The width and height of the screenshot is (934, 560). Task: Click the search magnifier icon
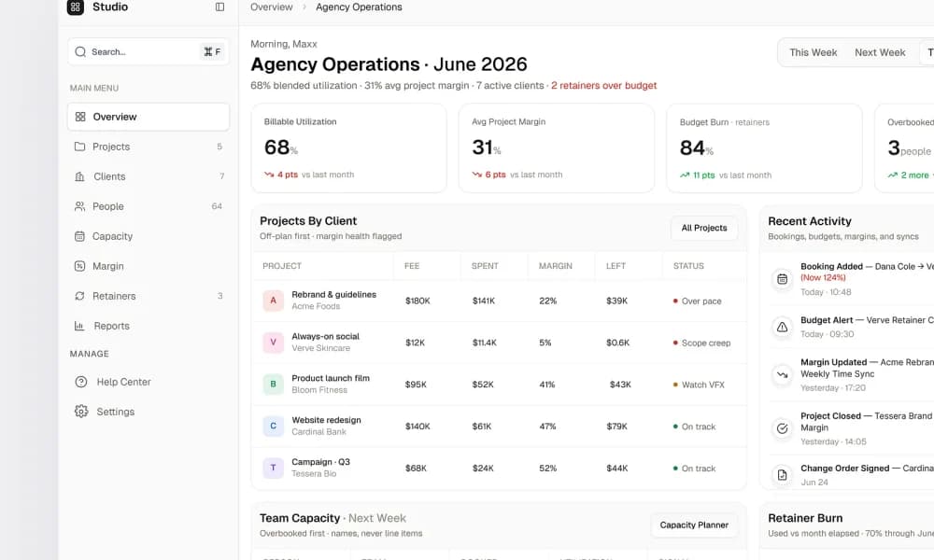click(80, 51)
